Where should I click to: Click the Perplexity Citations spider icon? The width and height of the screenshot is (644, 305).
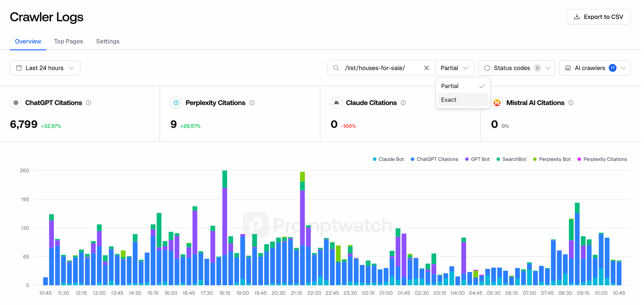[176, 103]
